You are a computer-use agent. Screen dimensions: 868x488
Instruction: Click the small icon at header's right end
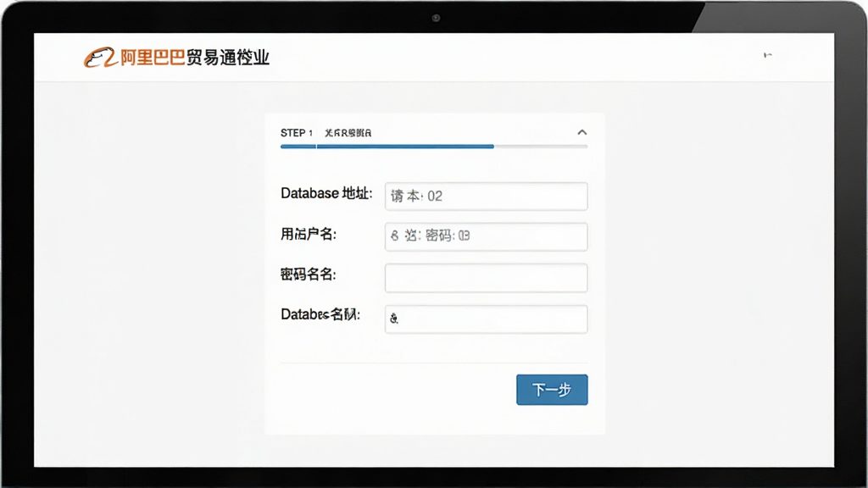(x=768, y=55)
